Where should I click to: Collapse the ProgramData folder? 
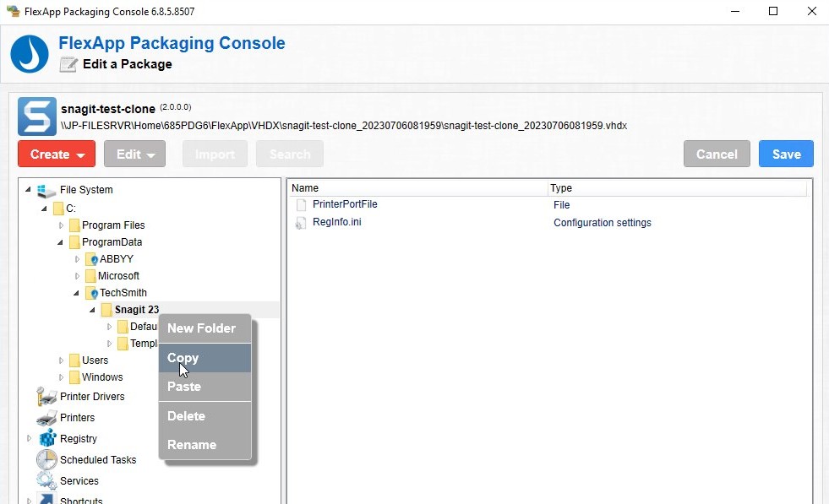click(60, 242)
